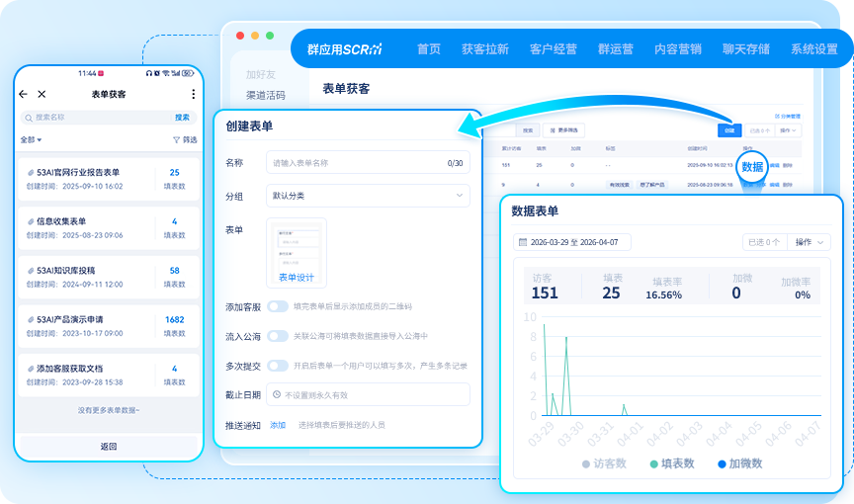
Task: Open date range 2026-03-29 至 2026-04-07 picker
Action: [x=572, y=242]
